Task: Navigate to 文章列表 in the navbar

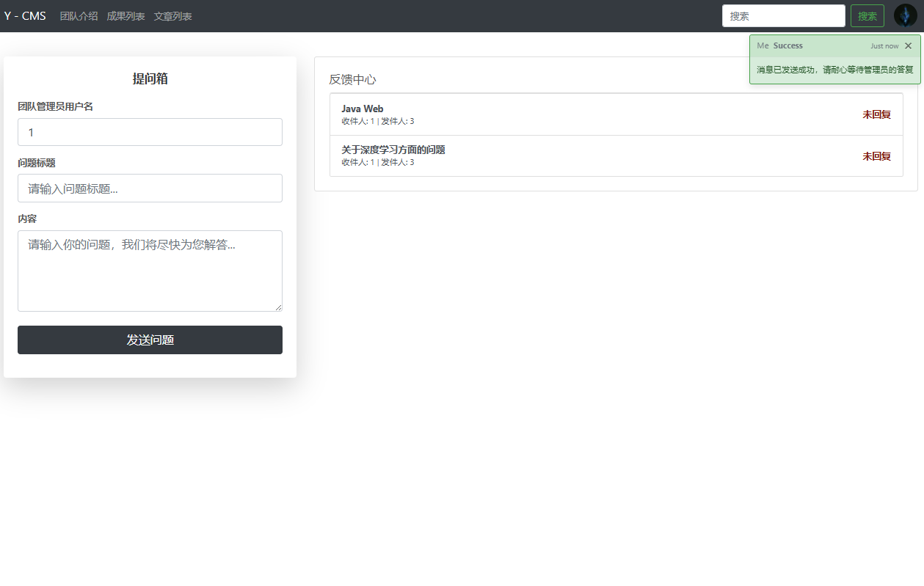Action: [172, 16]
